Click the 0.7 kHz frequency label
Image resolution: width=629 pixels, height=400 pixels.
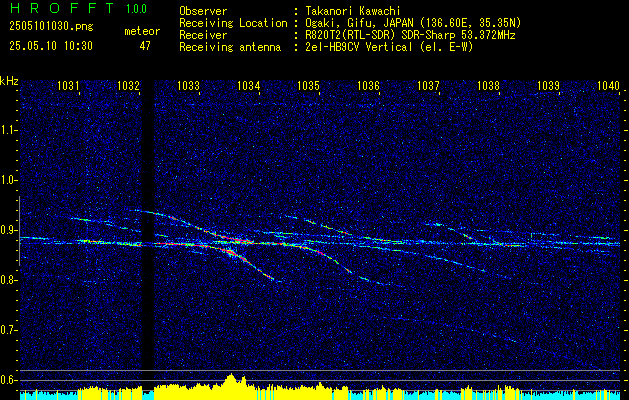click(9, 330)
